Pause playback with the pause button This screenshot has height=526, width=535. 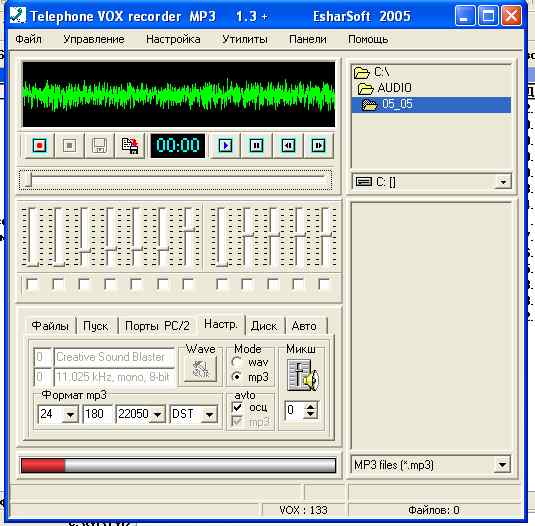[x=256, y=146]
